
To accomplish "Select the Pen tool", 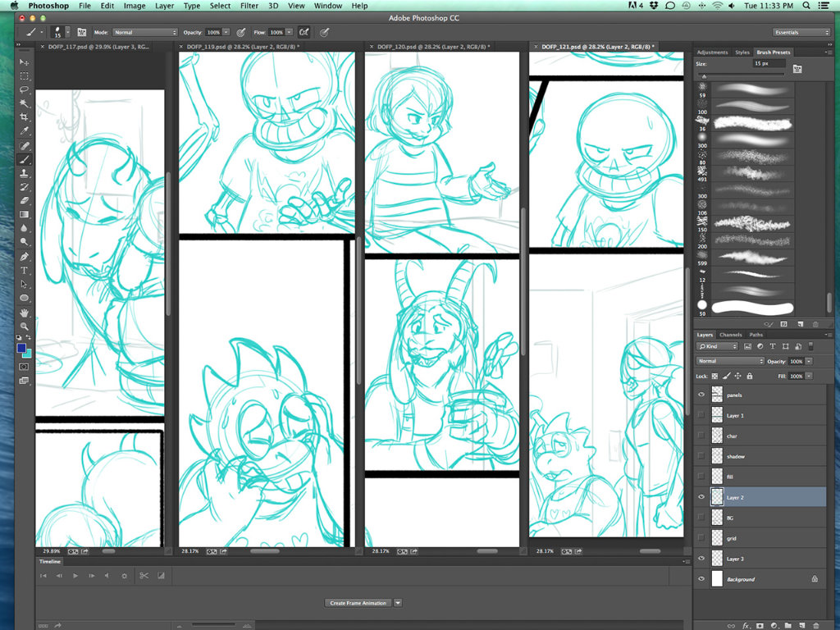I will click(x=24, y=257).
